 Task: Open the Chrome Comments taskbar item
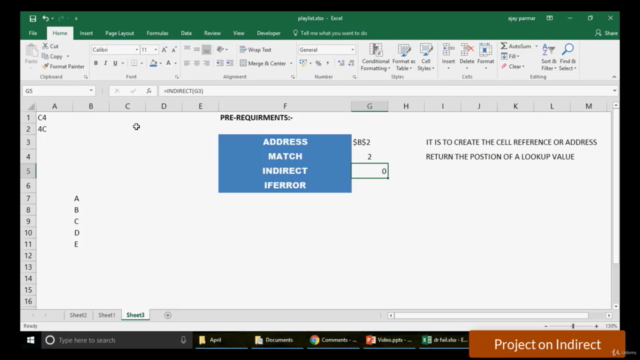333,340
